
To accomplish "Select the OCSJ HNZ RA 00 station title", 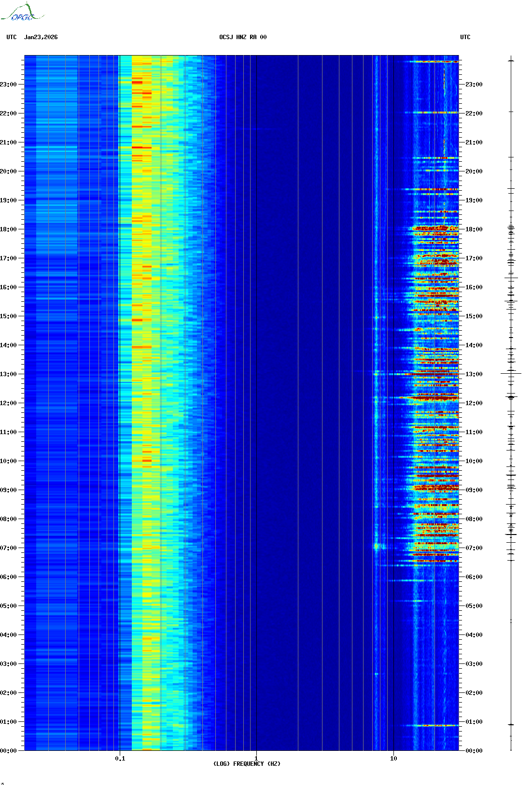I will (x=243, y=37).
